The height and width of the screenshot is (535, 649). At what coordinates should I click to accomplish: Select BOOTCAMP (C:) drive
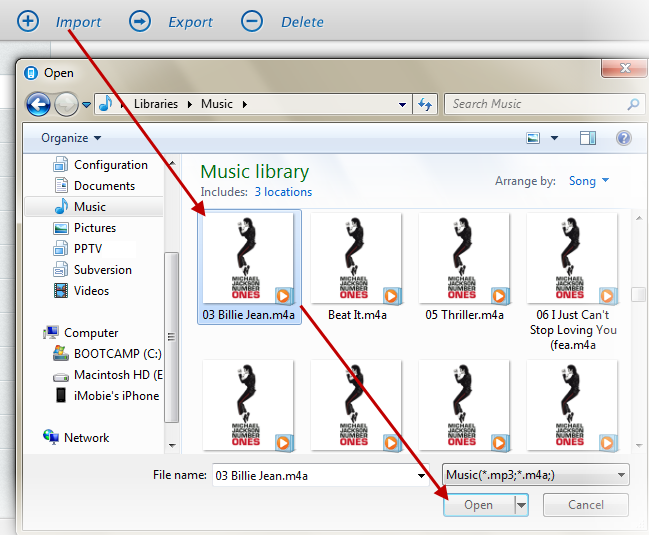[x=119, y=354]
